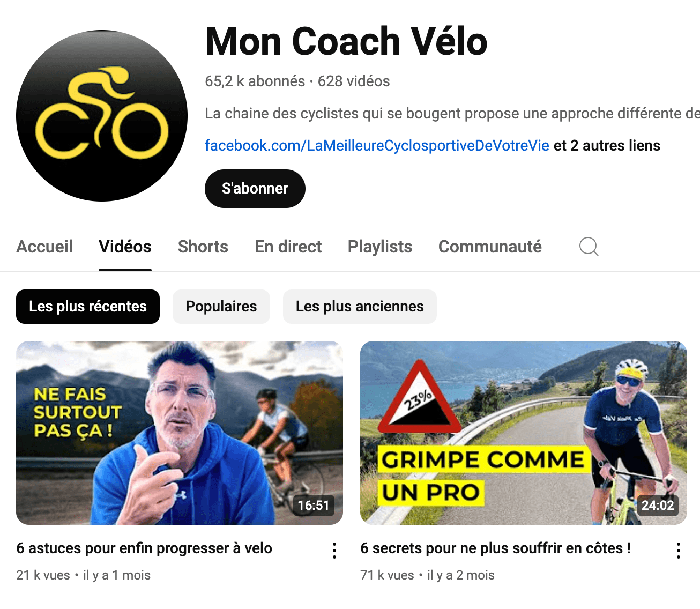Go to the Communauté tab
The width and height of the screenshot is (700, 609).
[x=490, y=247]
